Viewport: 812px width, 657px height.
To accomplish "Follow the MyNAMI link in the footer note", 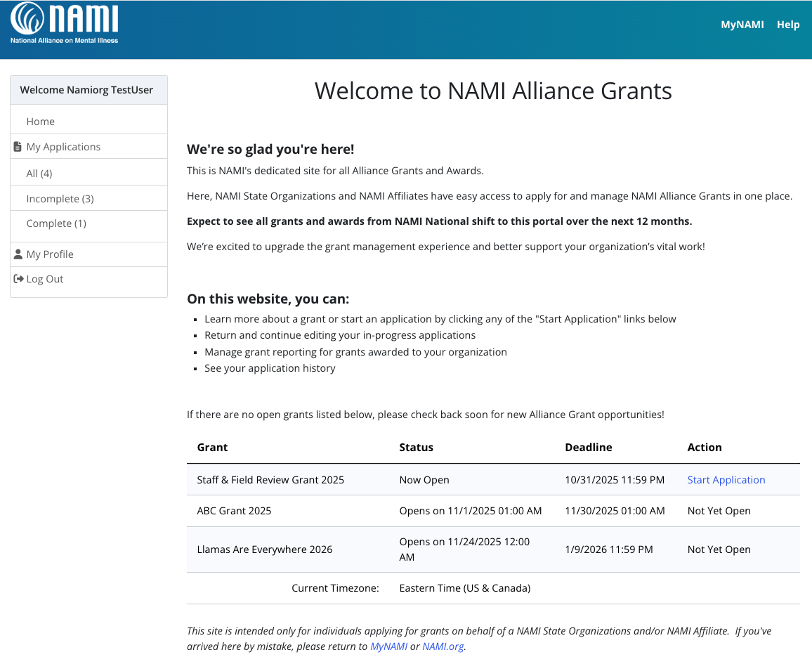I will (388, 646).
